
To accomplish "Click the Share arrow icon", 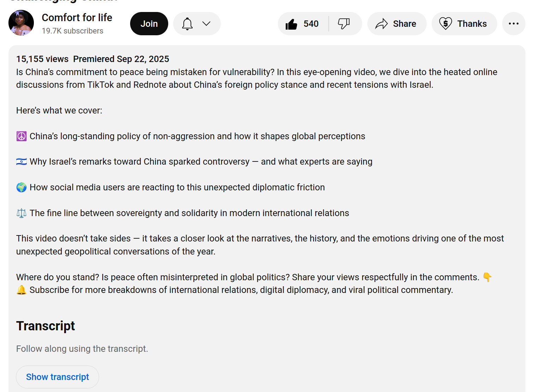I will pyautogui.click(x=382, y=24).
